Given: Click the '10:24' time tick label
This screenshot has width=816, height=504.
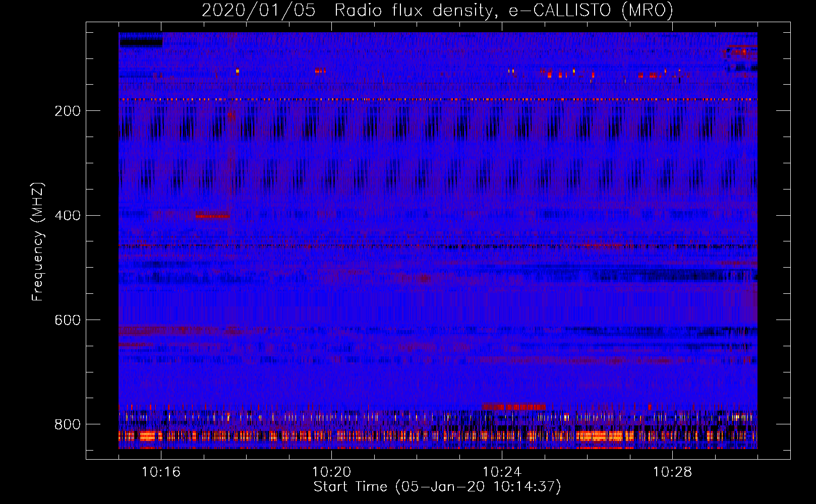Looking at the screenshot, I should click(x=502, y=472).
